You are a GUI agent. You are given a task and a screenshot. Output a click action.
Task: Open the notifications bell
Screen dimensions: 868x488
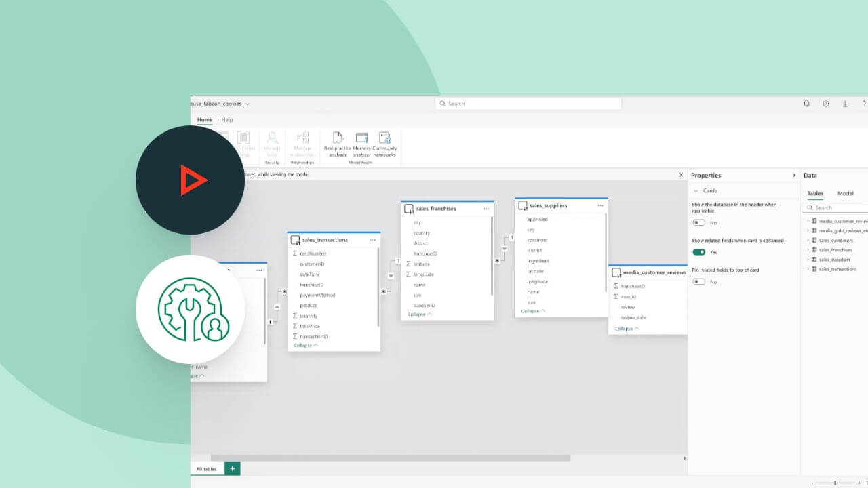click(x=807, y=104)
